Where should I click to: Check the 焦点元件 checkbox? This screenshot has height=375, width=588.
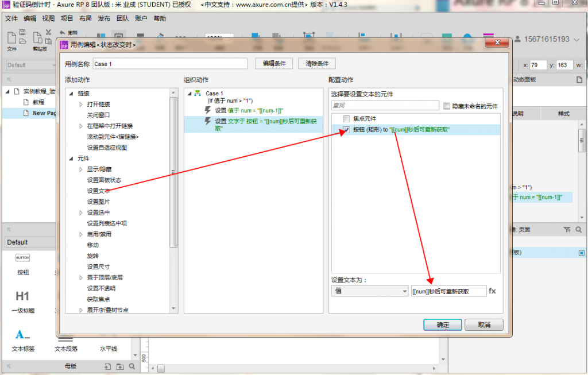click(x=346, y=119)
